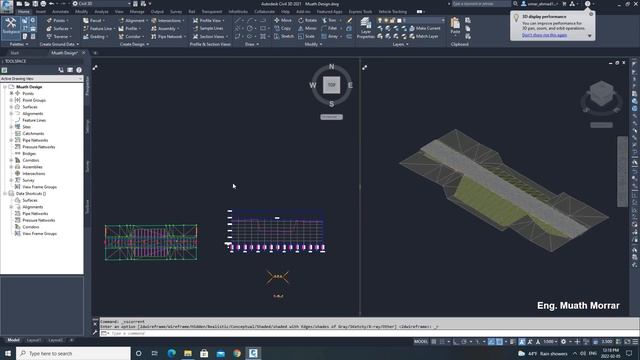Screen dimensions: 640x360
Task: Click the Grading ribbon tool
Action: point(95,36)
